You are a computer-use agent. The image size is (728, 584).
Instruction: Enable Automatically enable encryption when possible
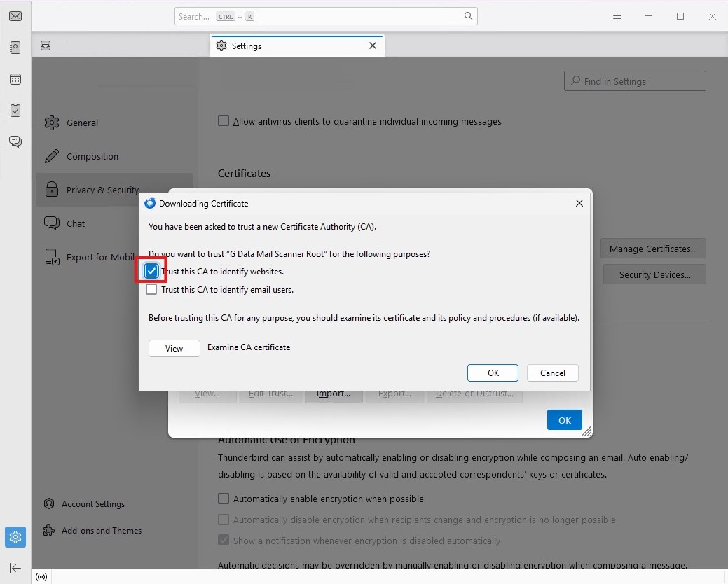(224, 498)
